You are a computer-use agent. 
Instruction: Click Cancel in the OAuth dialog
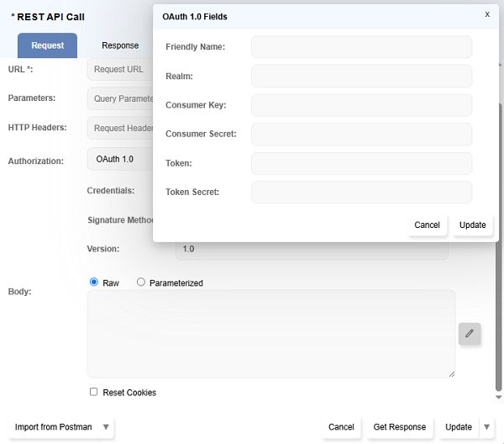click(x=427, y=225)
